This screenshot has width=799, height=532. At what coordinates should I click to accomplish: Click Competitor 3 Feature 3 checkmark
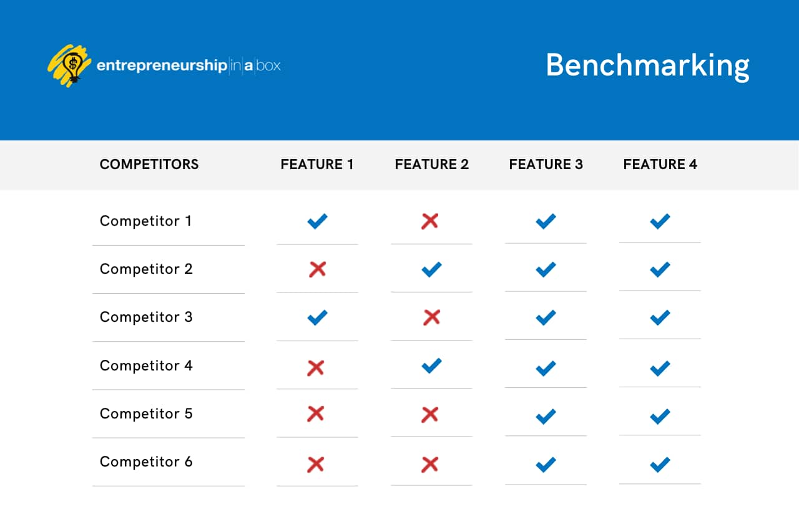(x=546, y=317)
